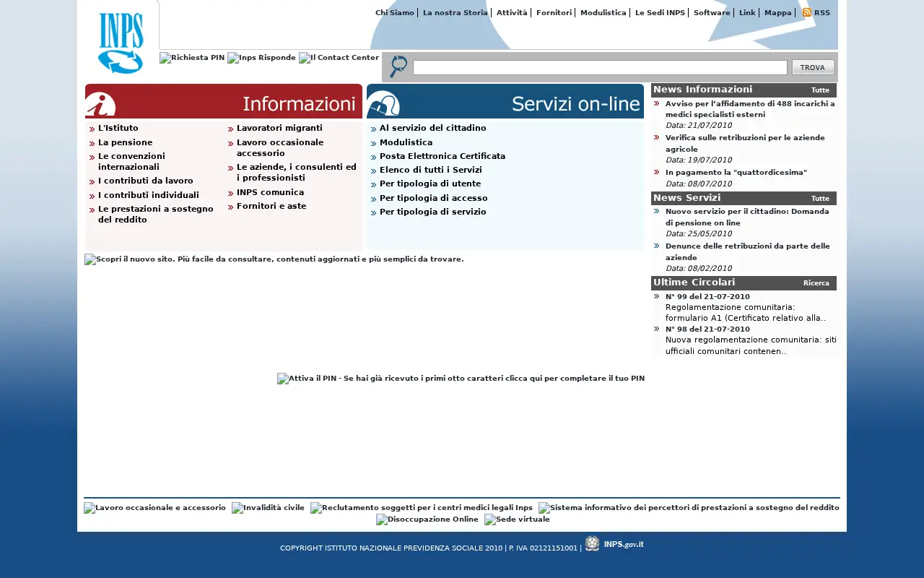Viewport: 924px width, 578px height.
Task: Open Elenco di tutti i Servizi link
Action: pos(431,170)
